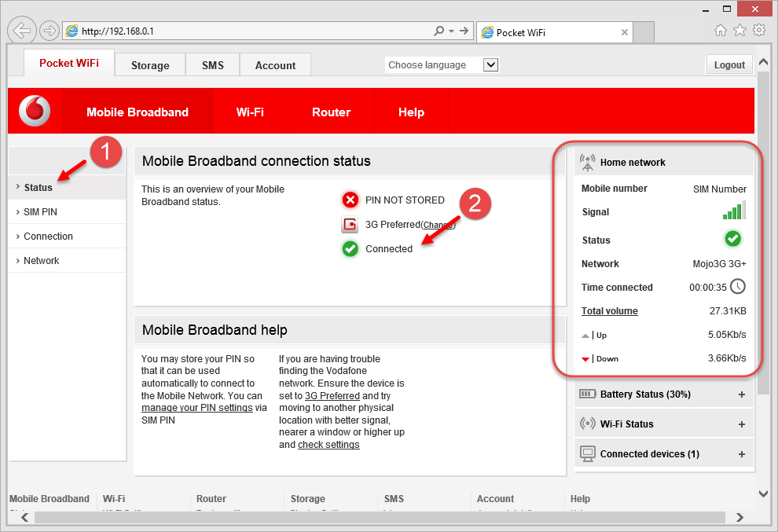The image size is (778, 532).
Task: Click the footer Storage link
Action: coord(307,498)
